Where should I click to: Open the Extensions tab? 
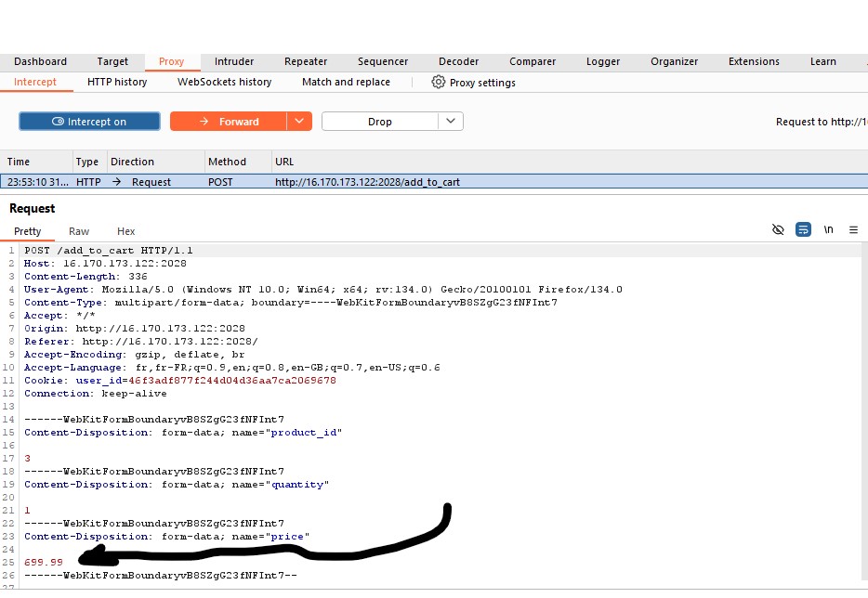[754, 61]
